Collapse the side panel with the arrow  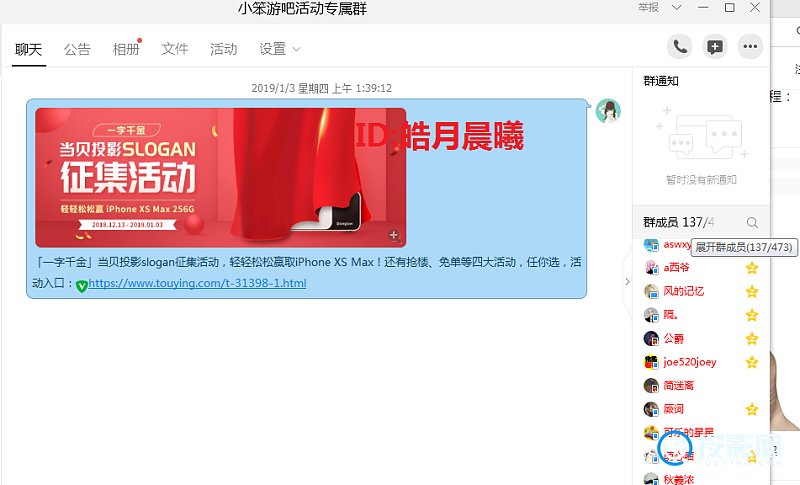[628, 282]
